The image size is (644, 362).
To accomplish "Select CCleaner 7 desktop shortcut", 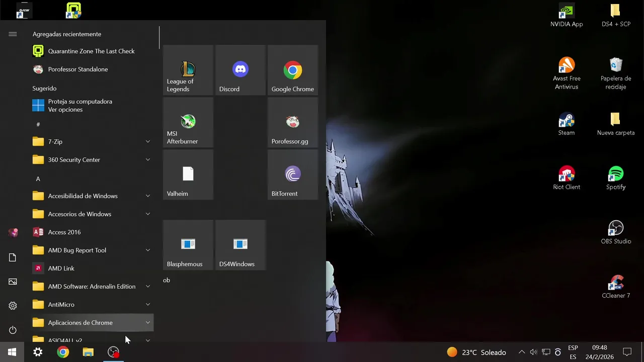I will pos(616,287).
